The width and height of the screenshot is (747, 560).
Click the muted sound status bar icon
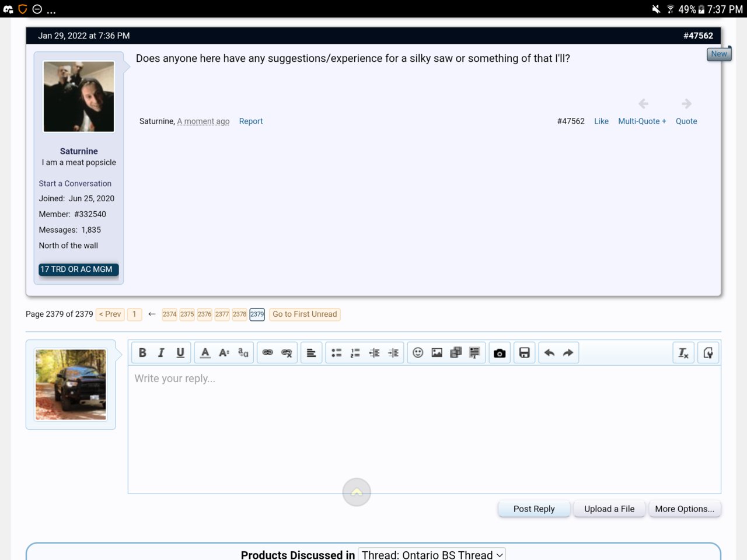656,9
